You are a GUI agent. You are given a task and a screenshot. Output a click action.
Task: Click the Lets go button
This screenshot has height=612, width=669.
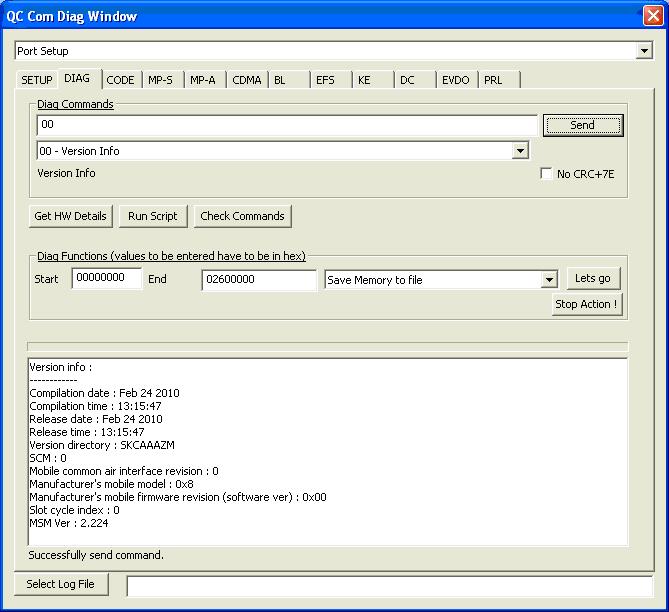click(593, 278)
